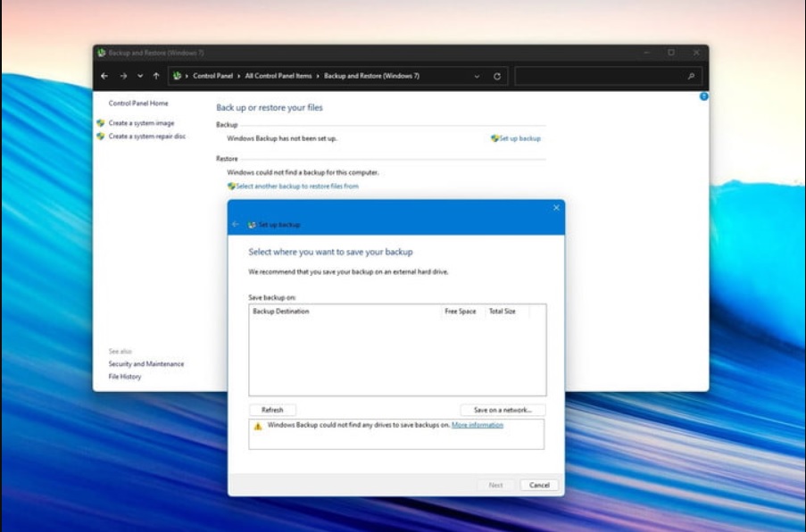
Task: Click Save on a network... button
Action: [x=503, y=411]
